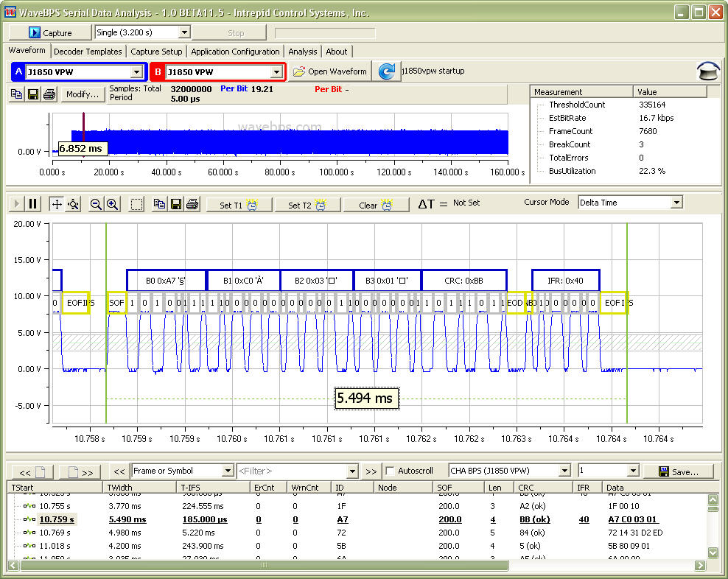Click the Measurement column header
The height and width of the screenshot is (579, 728).
581,92
